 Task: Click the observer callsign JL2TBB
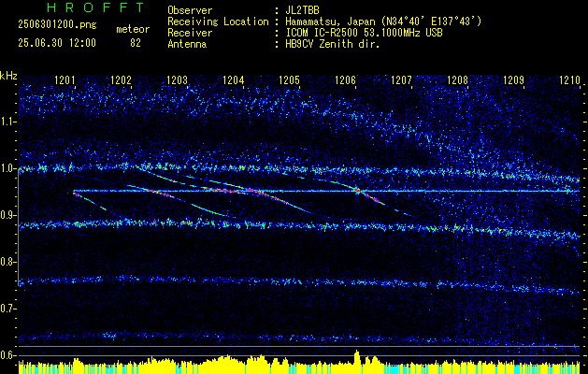click(302, 10)
